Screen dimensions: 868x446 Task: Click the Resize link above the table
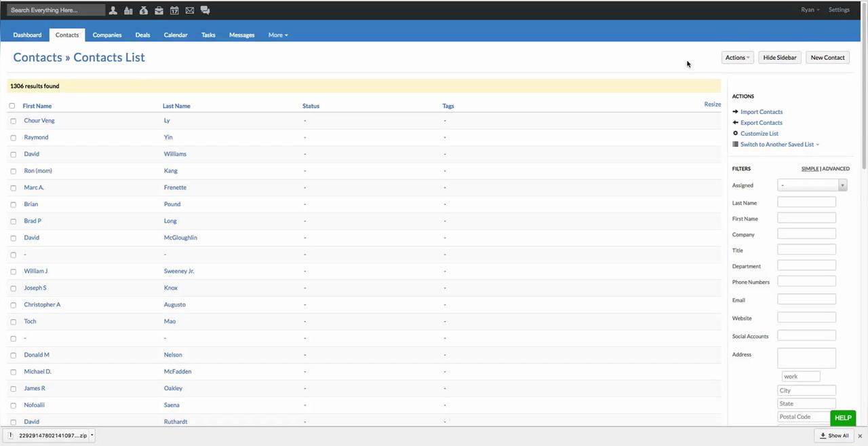(x=712, y=104)
